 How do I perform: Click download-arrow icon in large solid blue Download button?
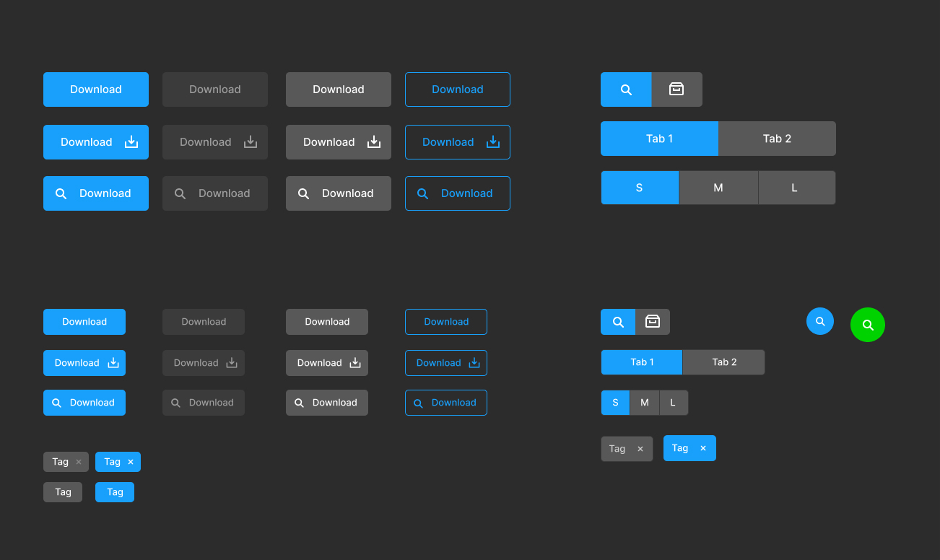pyautogui.click(x=131, y=141)
